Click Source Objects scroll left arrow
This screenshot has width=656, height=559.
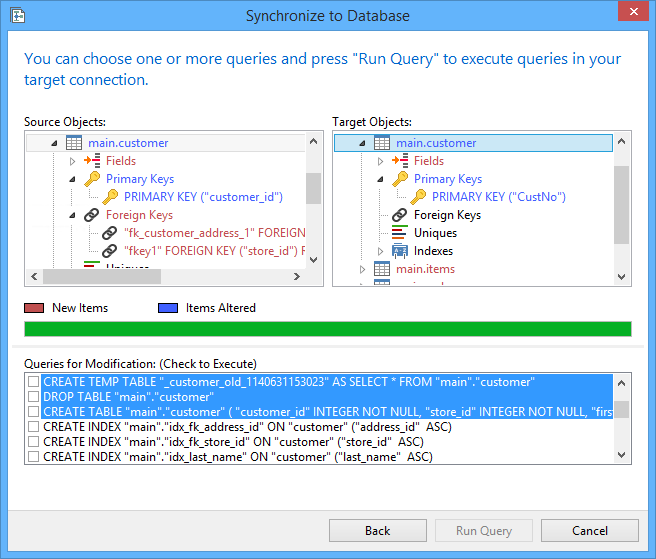click(x=34, y=277)
